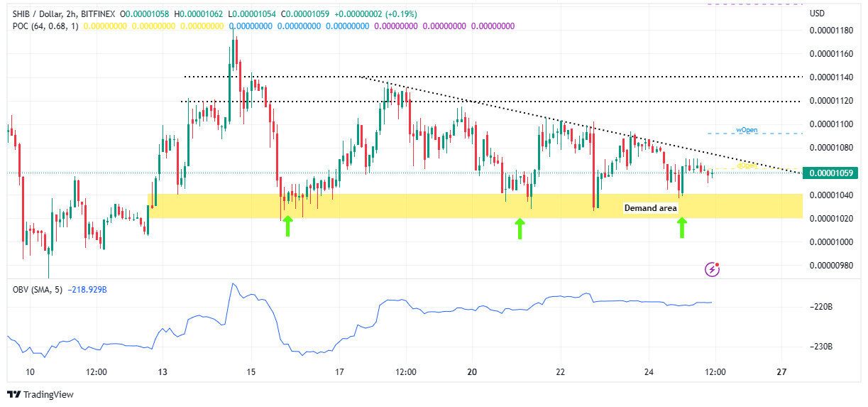This screenshot has height=407, width=868.
Task: Select the OBV (SMA, 5) indicator legend
Action: (x=38, y=290)
